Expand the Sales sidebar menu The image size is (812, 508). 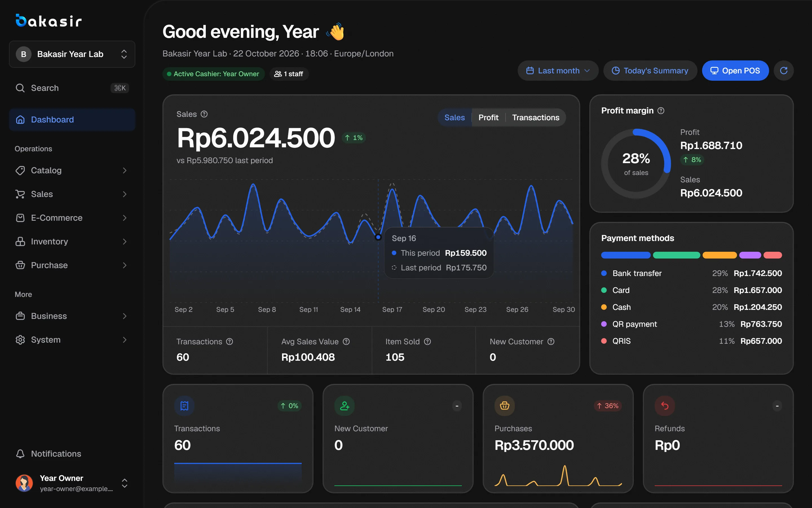[72, 194]
